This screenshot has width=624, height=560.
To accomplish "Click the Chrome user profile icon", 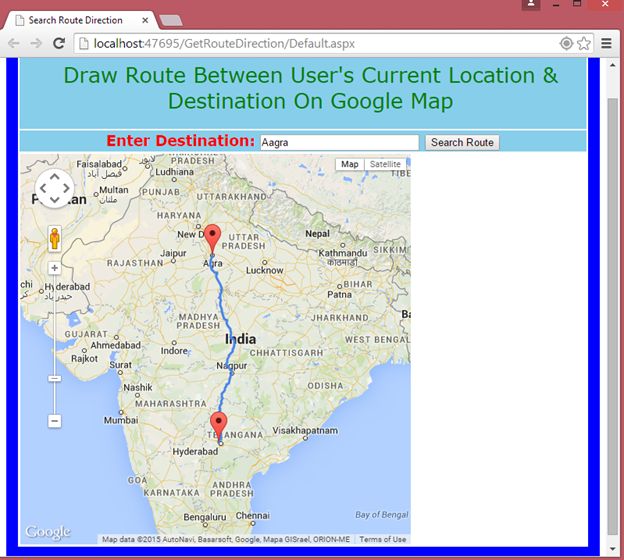I will point(531,4).
